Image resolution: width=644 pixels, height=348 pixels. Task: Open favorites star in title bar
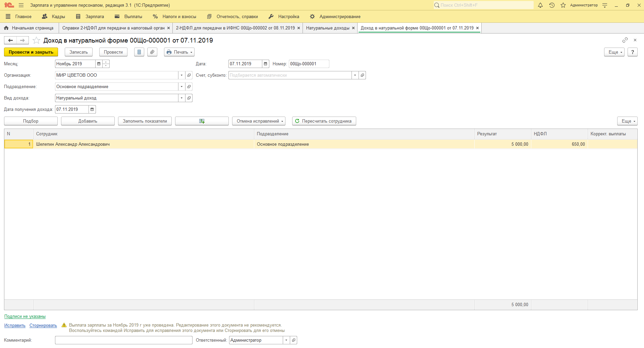pyautogui.click(x=563, y=5)
